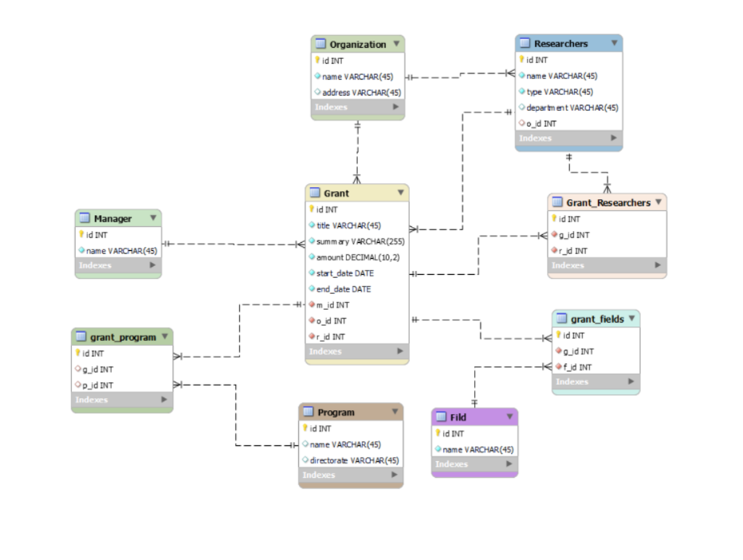
Task: Select the Grant_Researchers table title text
Action: pyautogui.click(x=609, y=202)
